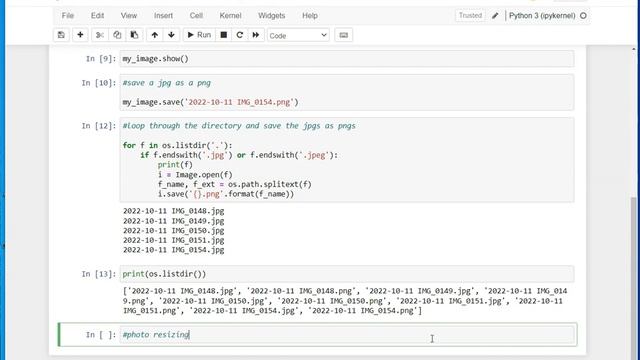
Task: Click the Trusted notebook indicator
Action: (x=470, y=16)
